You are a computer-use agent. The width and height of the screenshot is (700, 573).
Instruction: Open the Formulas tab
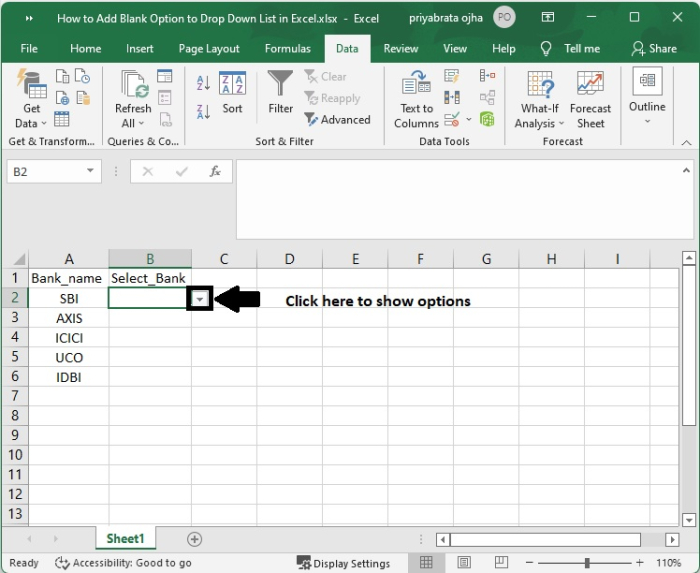[288, 49]
